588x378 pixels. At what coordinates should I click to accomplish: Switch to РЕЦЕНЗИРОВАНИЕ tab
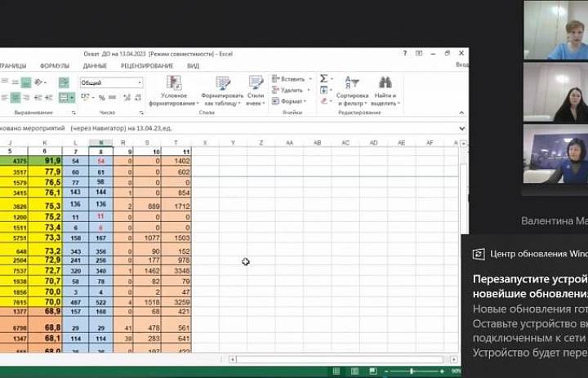coord(147,65)
